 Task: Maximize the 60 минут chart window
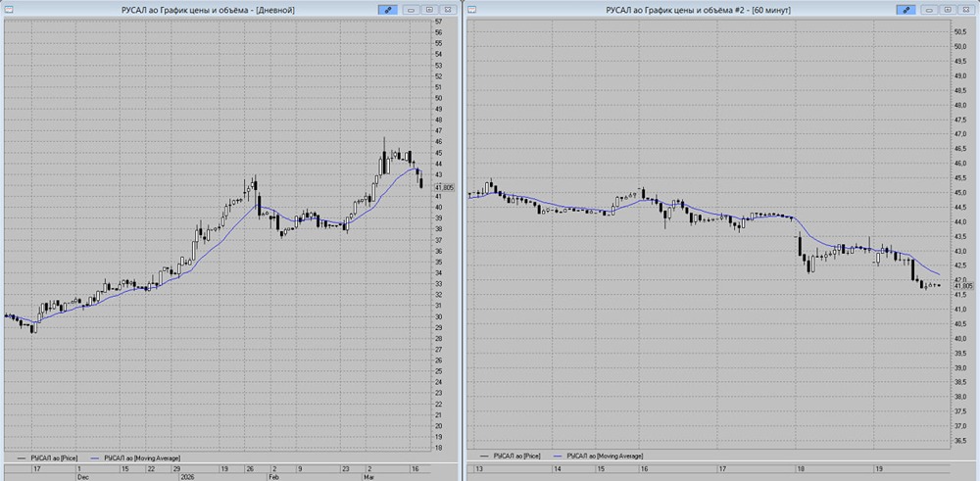[x=948, y=10]
